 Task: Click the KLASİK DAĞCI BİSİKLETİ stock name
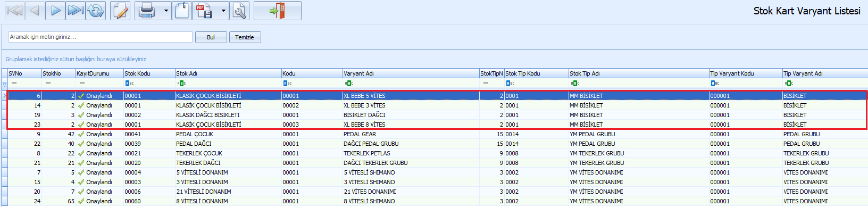pyautogui.click(x=228, y=115)
